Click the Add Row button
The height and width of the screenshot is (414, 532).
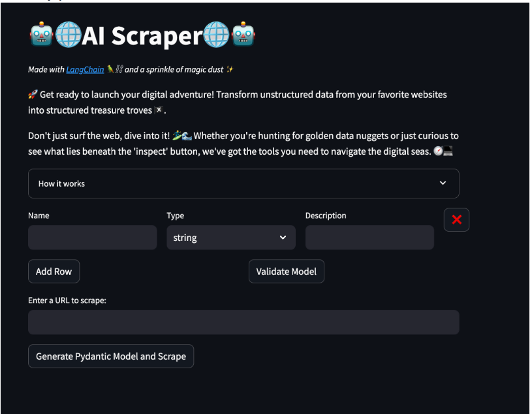pos(54,272)
